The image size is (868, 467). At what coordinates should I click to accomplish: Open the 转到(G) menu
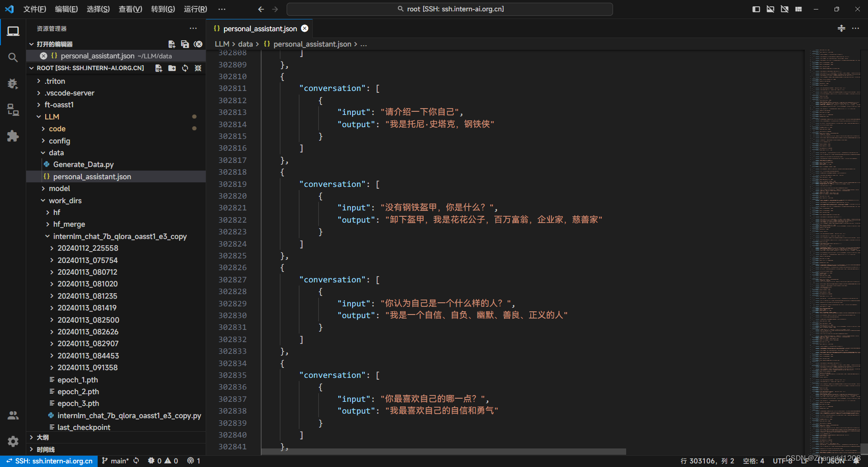[x=163, y=9]
